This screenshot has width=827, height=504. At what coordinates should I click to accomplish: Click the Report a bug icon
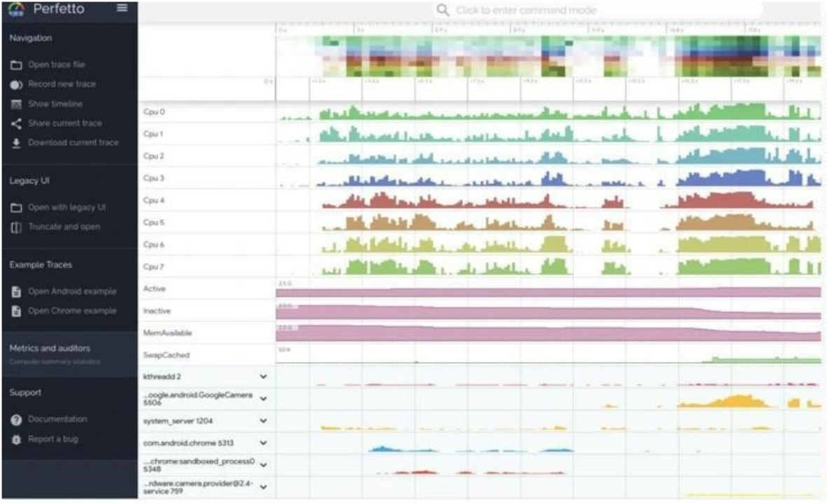(x=17, y=440)
